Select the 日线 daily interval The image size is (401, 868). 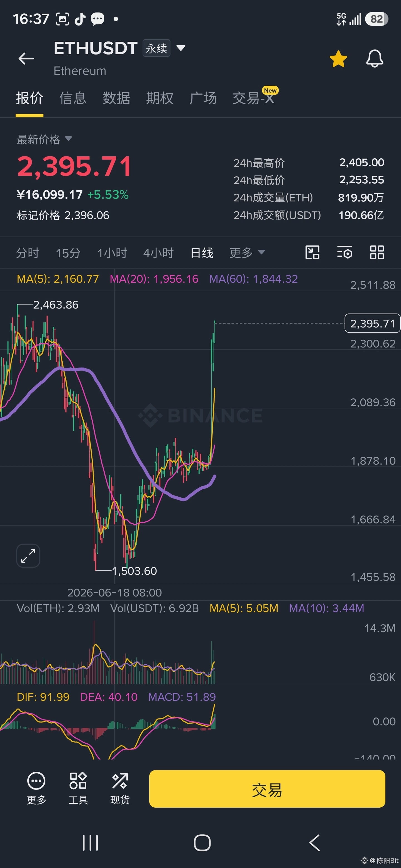click(x=202, y=253)
